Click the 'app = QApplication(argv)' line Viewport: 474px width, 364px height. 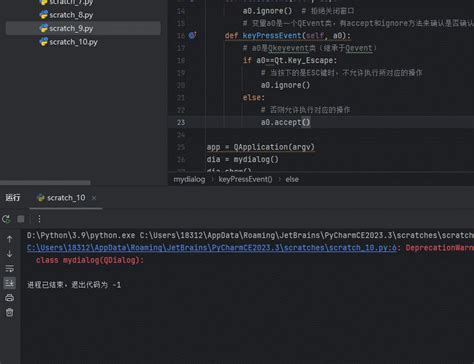[x=261, y=147]
